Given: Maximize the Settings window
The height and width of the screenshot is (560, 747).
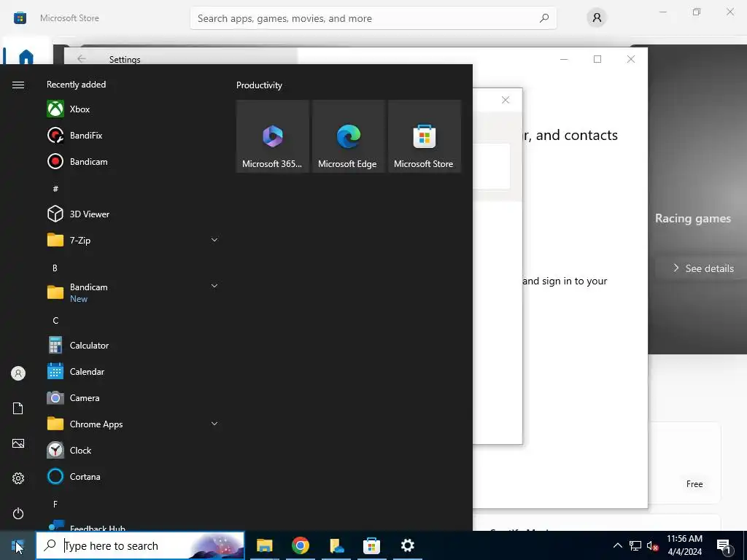Looking at the screenshot, I should [x=597, y=59].
